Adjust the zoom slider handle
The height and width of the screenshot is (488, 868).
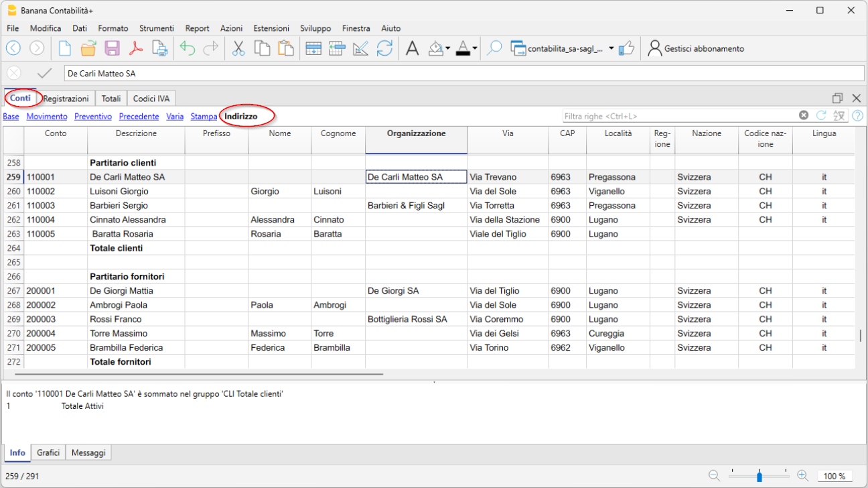(x=759, y=477)
